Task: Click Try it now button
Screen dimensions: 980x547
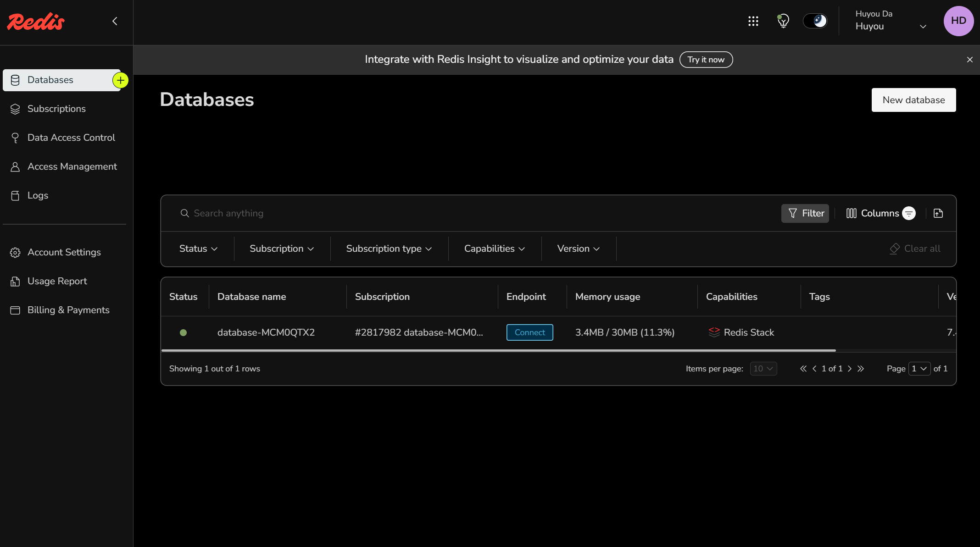Action: tap(706, 60)
